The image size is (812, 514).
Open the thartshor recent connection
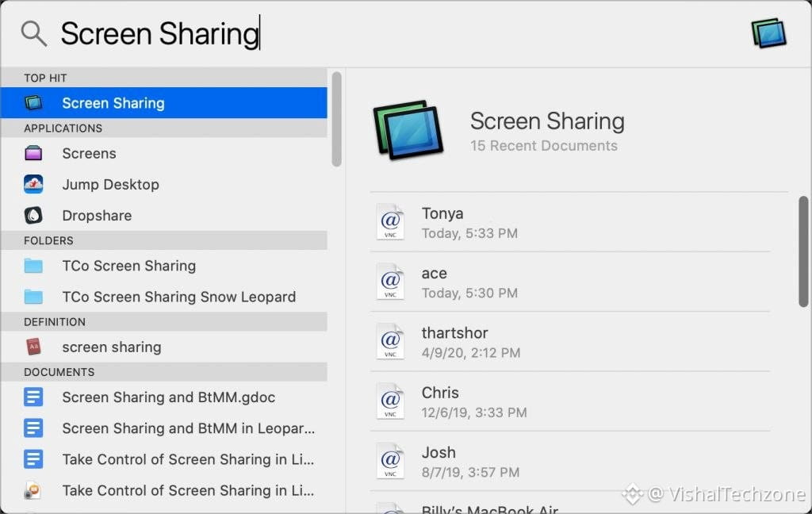tap(569, 341)
